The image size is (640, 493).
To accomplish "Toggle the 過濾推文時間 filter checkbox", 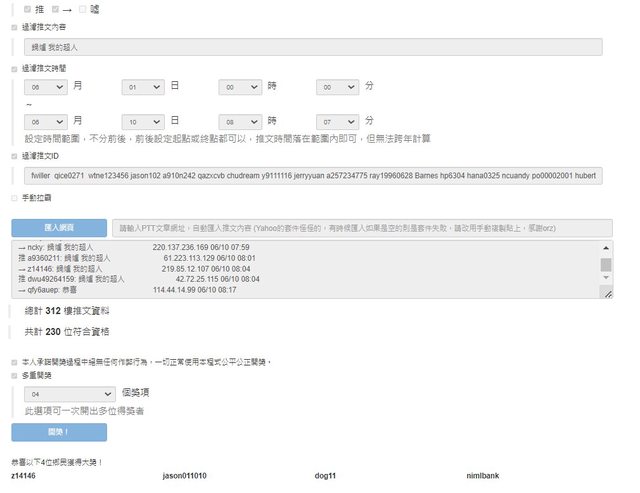I will [14, 68].
